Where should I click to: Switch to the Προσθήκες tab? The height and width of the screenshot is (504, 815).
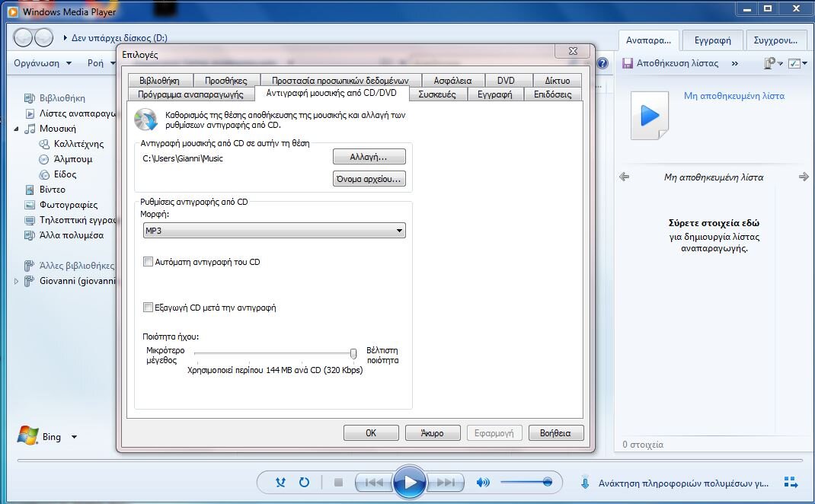pyautogui.click(x=226, y=81)
